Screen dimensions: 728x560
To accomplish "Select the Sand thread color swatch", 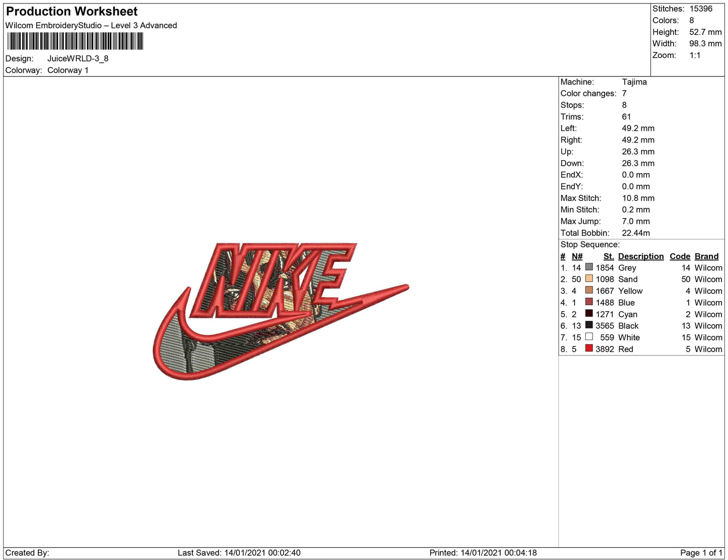I will pyautogui.click(x=588, y=278).
